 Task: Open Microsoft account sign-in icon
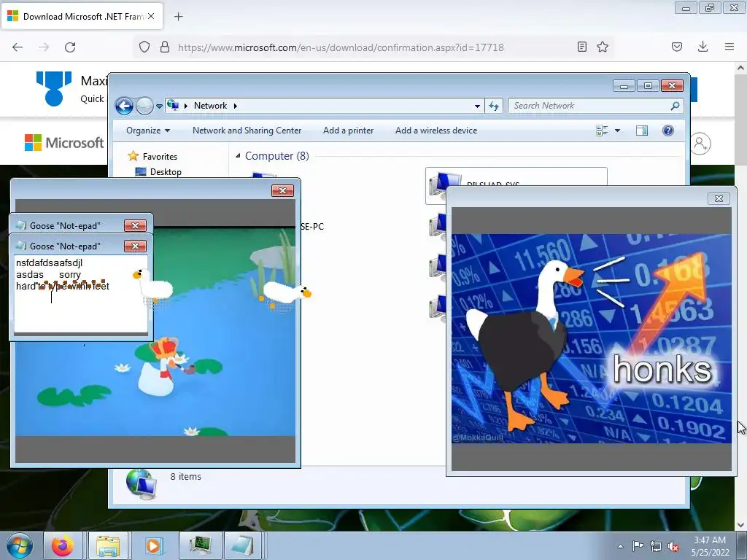pos(700,144)
